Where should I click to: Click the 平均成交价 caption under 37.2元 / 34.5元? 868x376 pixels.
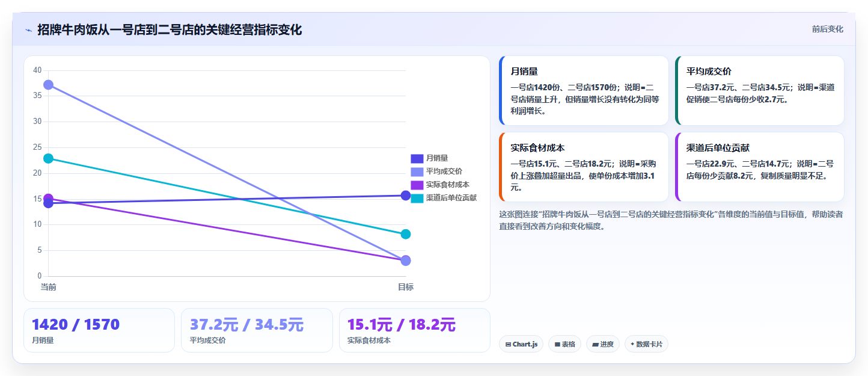[x=207, y=341]
